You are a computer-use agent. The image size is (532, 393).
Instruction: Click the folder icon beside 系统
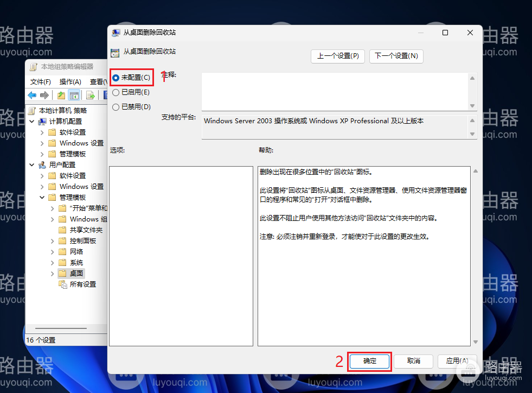point(62,263)
